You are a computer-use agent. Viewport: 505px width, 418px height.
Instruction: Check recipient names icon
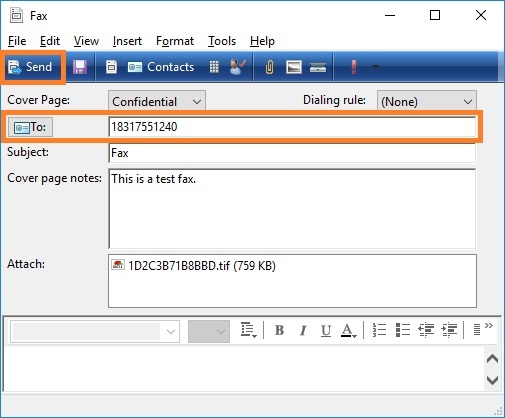coord(238,67)
